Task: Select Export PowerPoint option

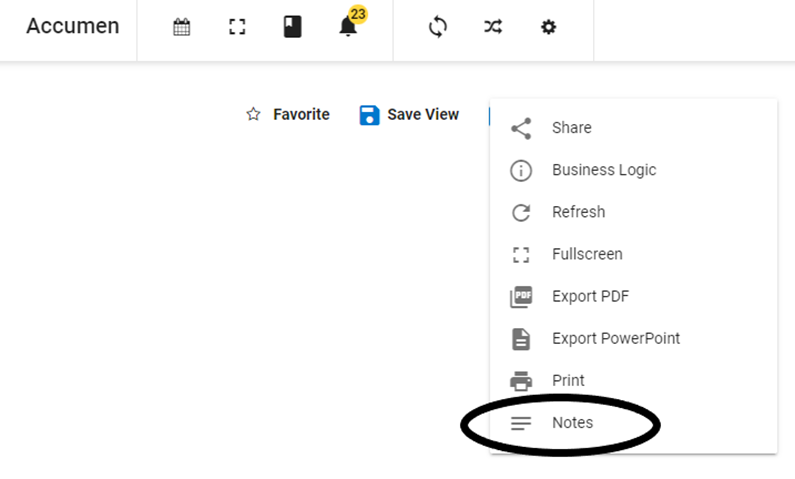Action: [615, 338]
